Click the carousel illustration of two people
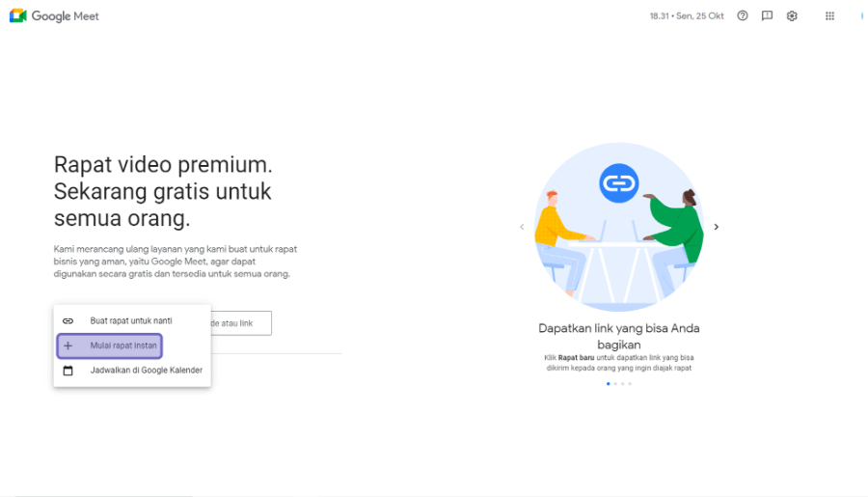Screen dimensions: 868x497 coord(619,227)
